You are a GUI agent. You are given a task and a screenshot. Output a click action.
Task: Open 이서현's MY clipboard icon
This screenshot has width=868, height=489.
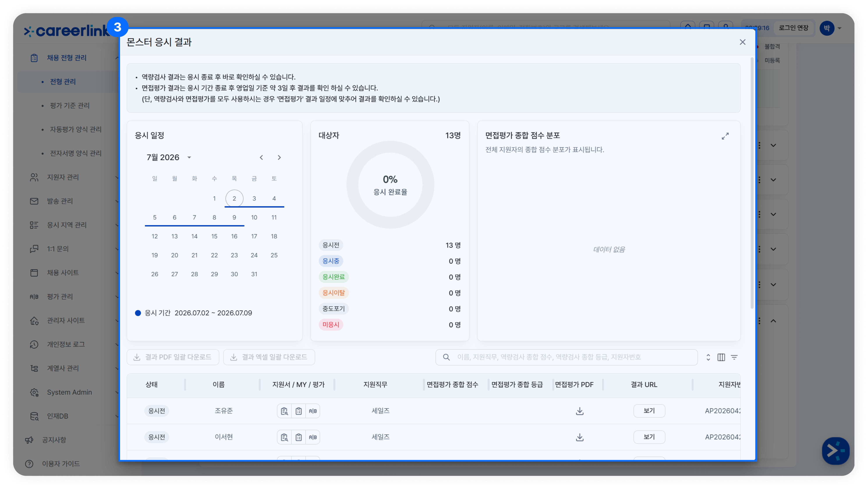click(x=299, y=437)
